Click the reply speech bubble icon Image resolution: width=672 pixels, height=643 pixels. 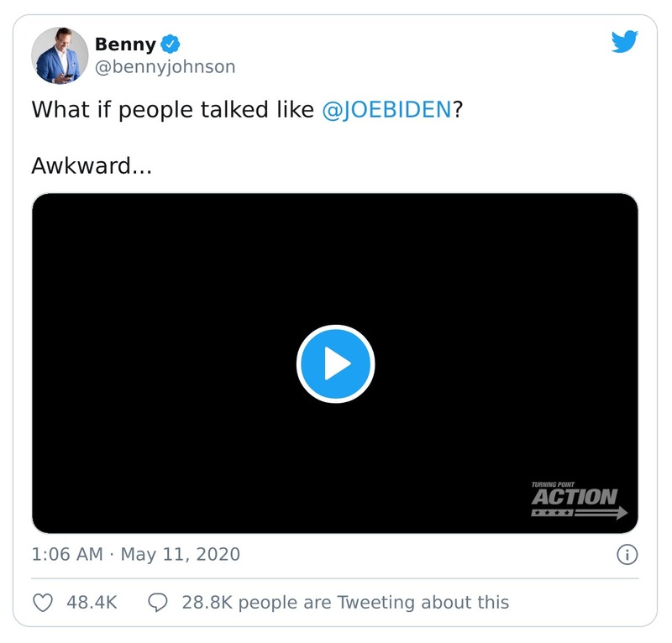click(x=158, y=602)
